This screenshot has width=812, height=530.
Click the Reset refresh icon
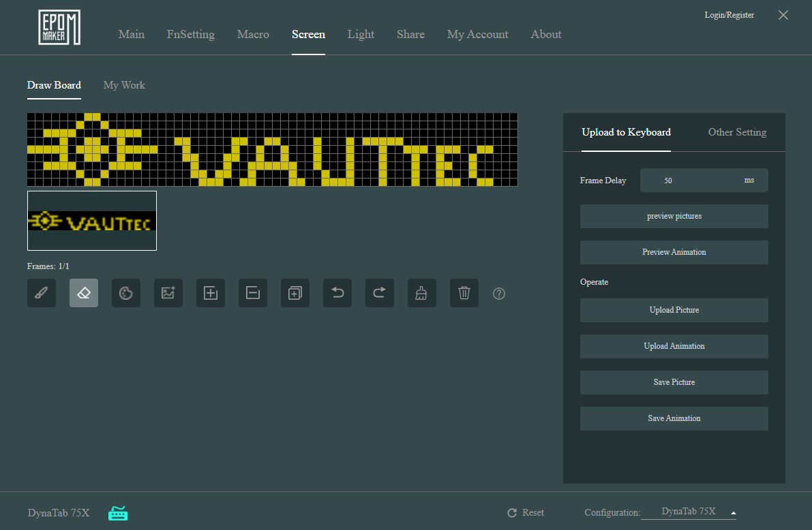pyautogui.click(x=512, y=512)
